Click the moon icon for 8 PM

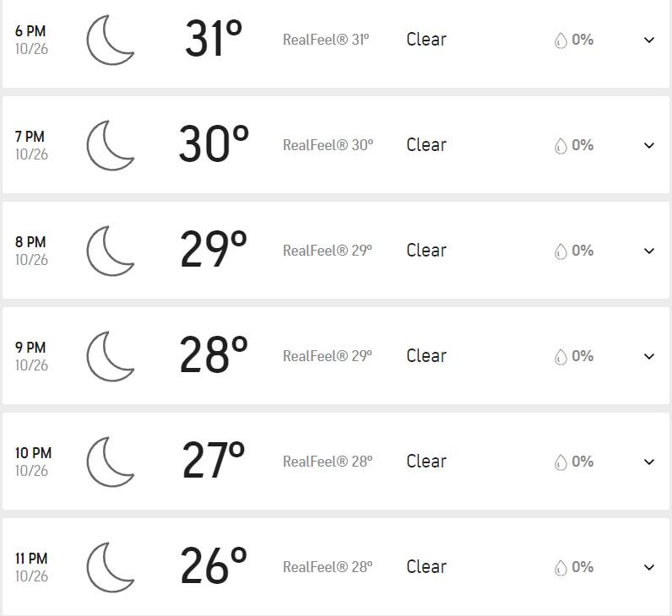[x=111, y=251]
